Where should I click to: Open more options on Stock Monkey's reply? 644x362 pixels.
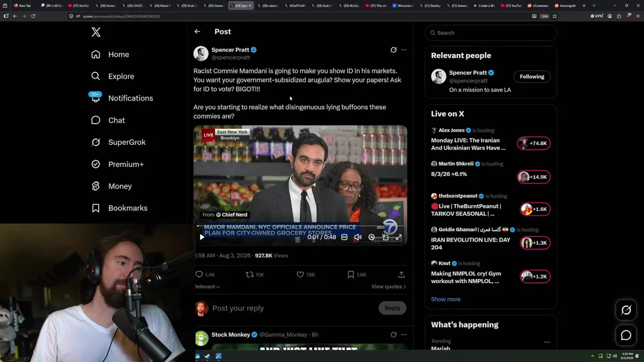click(x=404, y=334)
